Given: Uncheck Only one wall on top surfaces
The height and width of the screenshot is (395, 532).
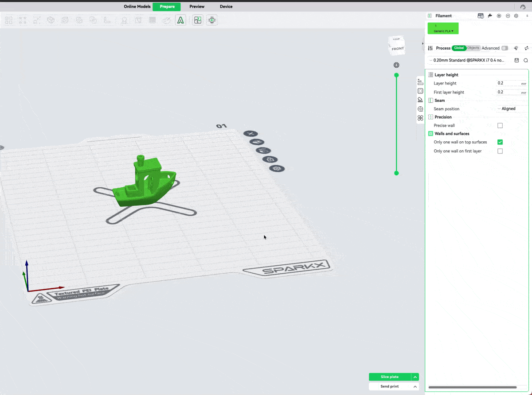Looking at the screenshot, I should point(500,142).
